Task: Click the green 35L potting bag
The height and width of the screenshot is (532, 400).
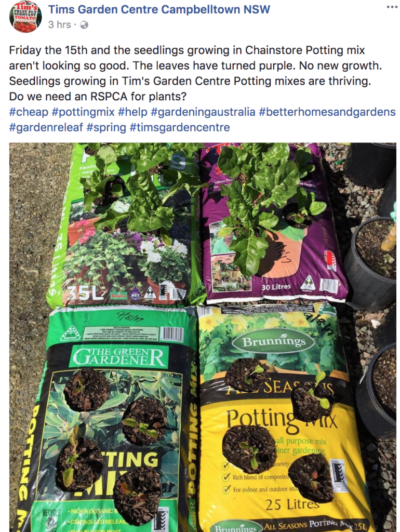Action: 124,224
